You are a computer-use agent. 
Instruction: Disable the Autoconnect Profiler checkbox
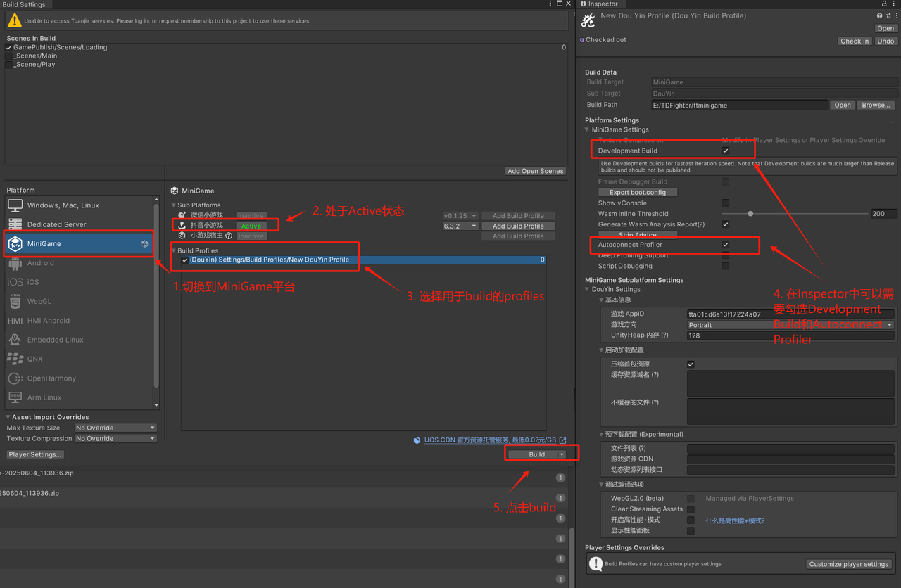pyautogui.click(x=725, y=245)
